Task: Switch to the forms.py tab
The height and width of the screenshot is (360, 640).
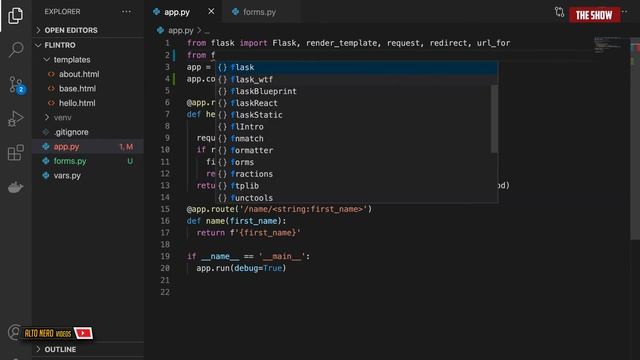Action: (x=259, y=12)
